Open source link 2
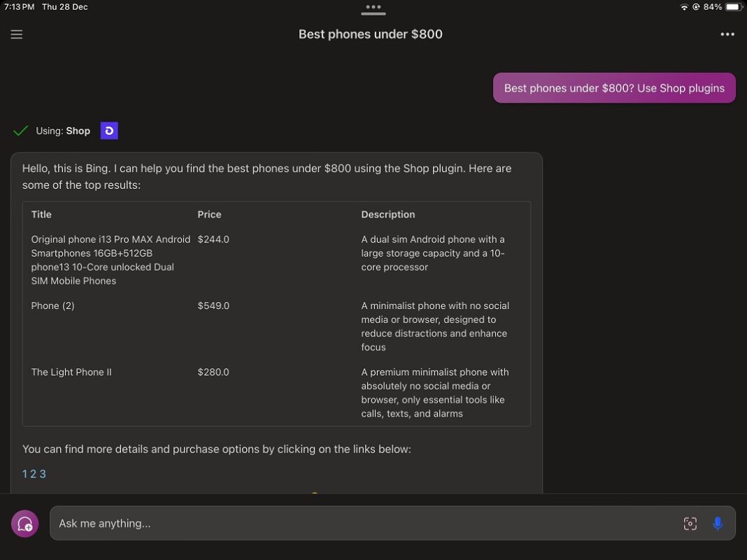Image resolution: width=747 pixels, height=560 pixels. [x=33, y=474]
